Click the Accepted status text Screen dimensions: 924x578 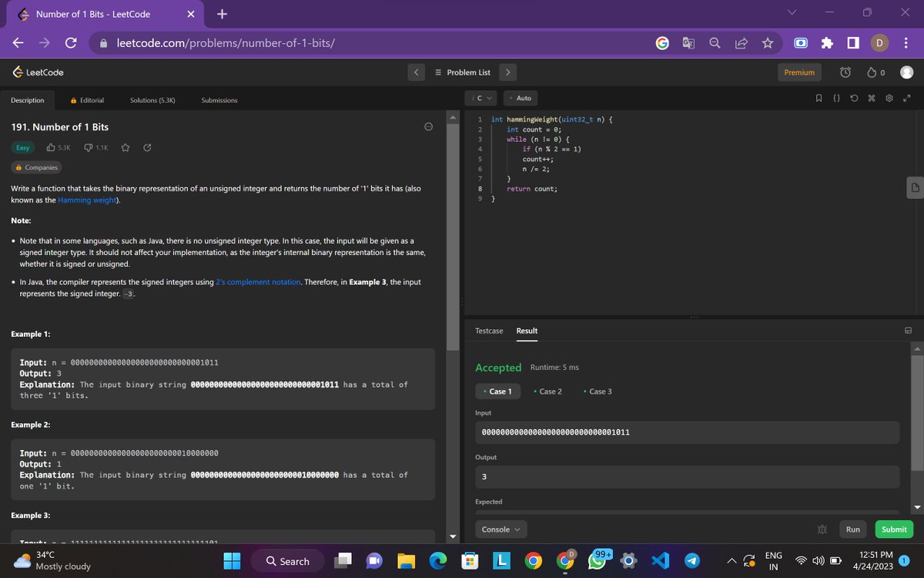pyautogui.click(x=498, y=368)
